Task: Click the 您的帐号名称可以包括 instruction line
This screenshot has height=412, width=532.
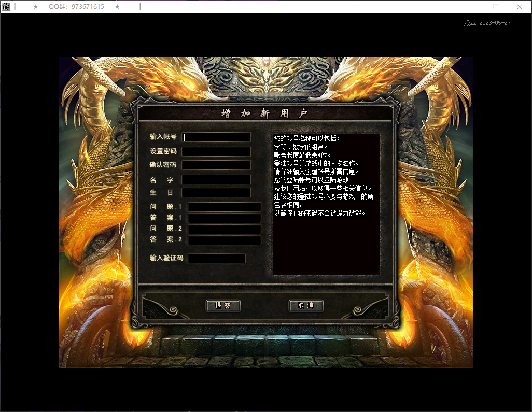Action: pos(307,139)
